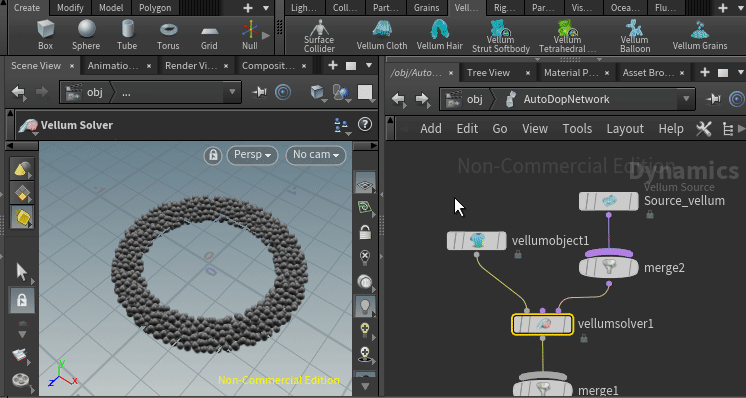Select the merge1 node
This screenshot has height=398, width=746.
pos(543,389)
